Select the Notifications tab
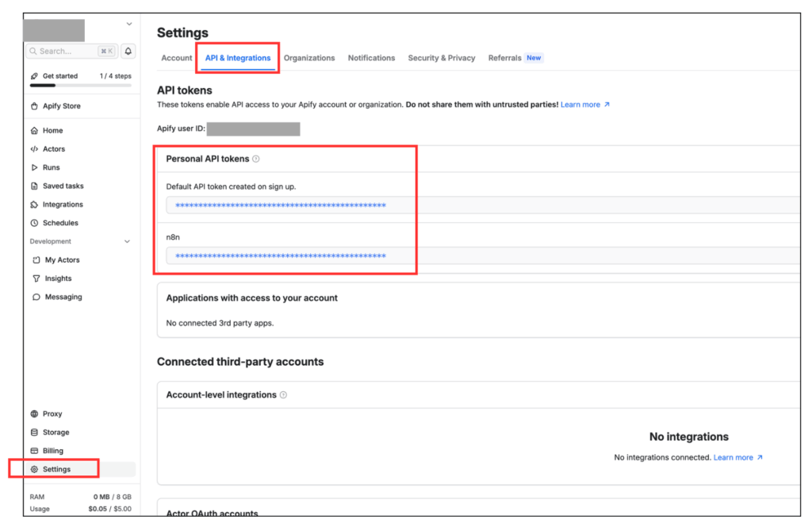The width and height of the screenshot is (812, 527). coord(371,58)
